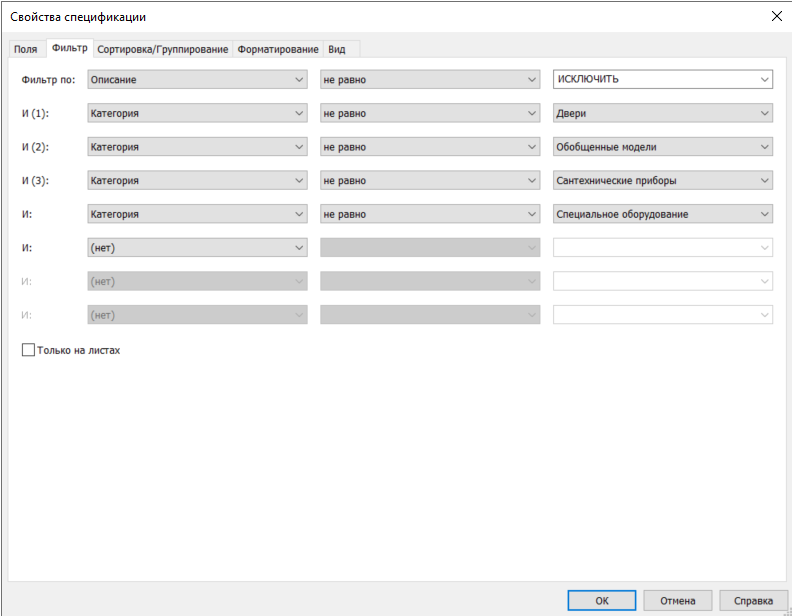The width and height of the screenshot is (792, 616).
Task: Expand the Специальное оборудование value dropdown
Action: coord(662,214)
